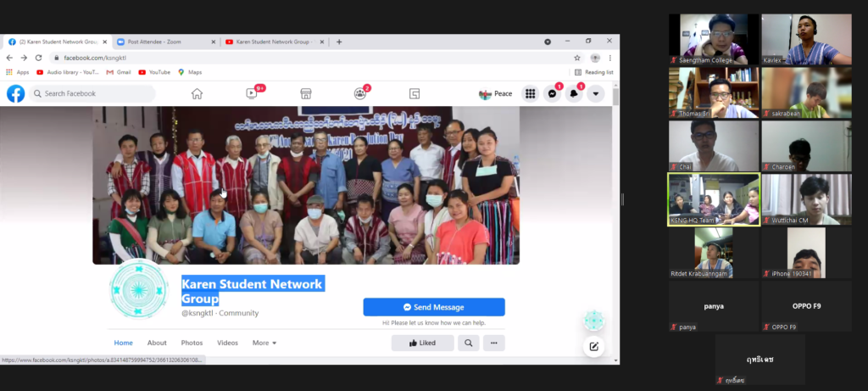Close the Facebook Karen Student Network tab

click(104, 42)
